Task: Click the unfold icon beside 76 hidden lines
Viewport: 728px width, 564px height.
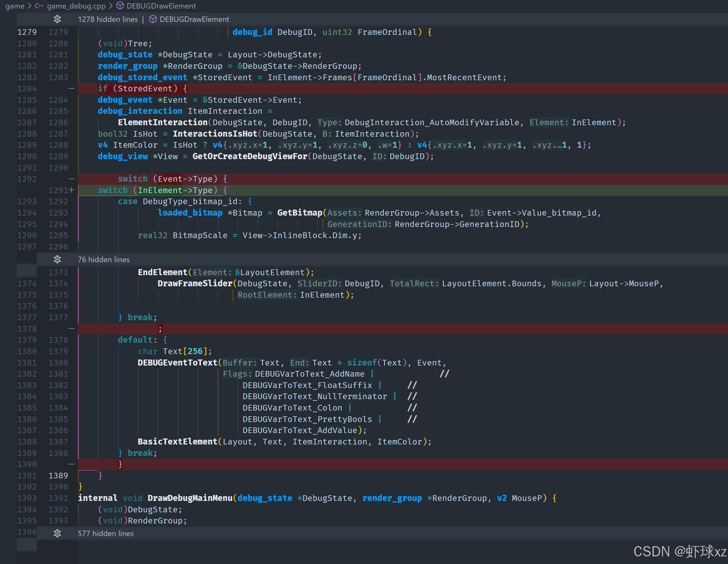Action: 57,259
